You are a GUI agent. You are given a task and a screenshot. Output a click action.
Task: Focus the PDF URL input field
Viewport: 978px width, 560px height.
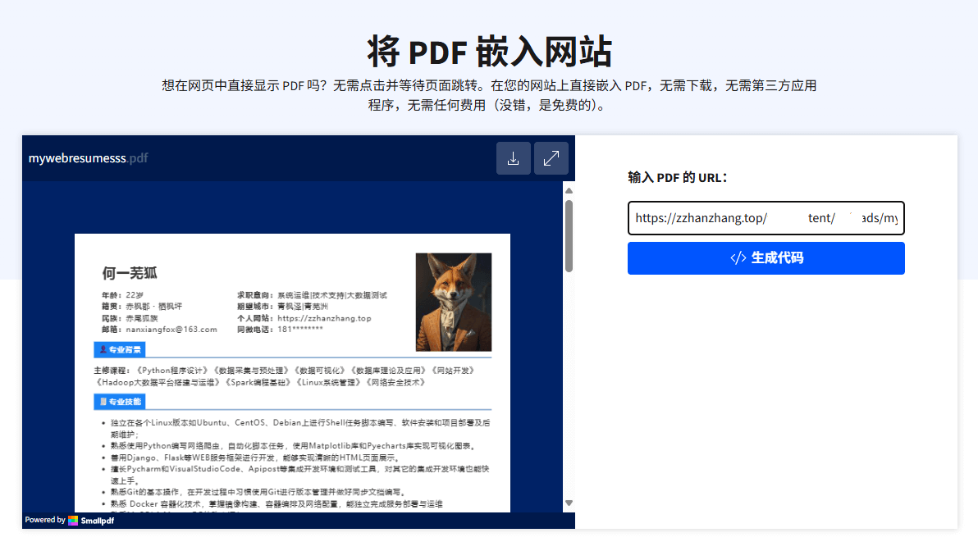click(x=765, y=218)
